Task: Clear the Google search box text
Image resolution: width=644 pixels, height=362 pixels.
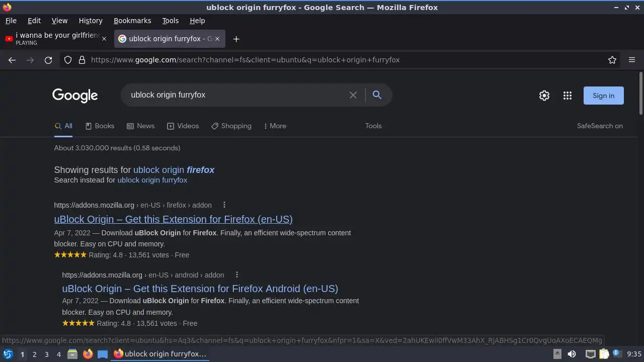Action: coord(353,95)
